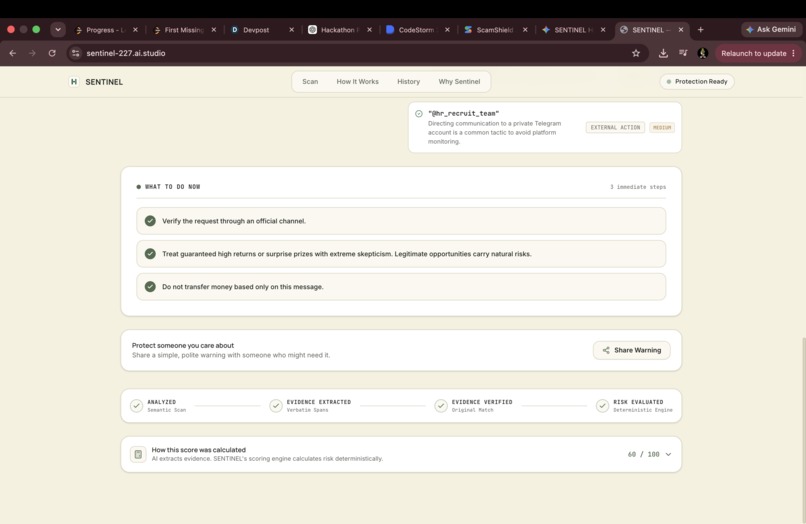Click the Ask Gemini button
This screenshot has width=806, height=524.
click(771, 29)
